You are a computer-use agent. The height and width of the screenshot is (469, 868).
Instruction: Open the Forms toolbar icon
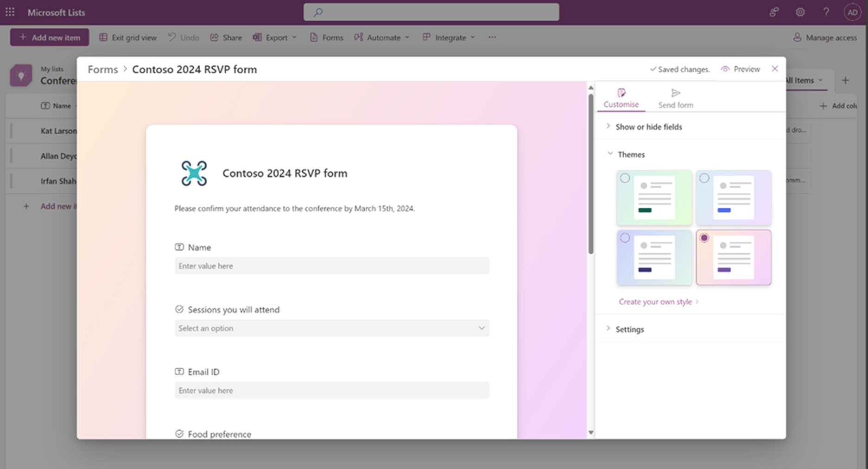[326, 37]
